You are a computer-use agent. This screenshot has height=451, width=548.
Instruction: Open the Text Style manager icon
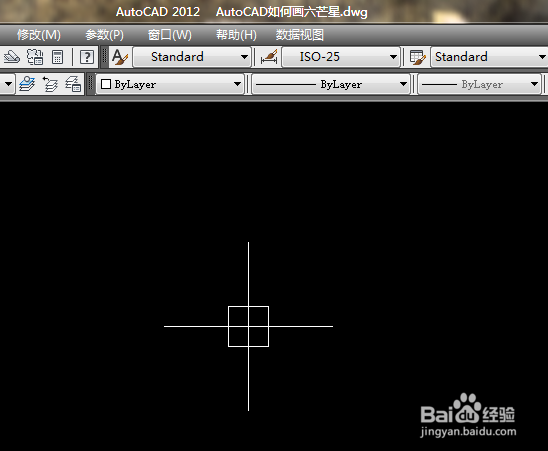pos(121,57)
